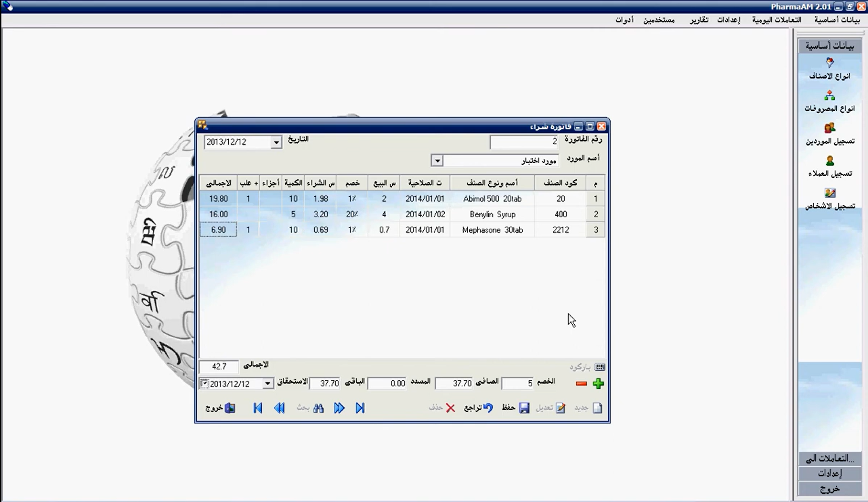
Task: Open the التعاملات اليومية menu
Action: coord(777,20)
